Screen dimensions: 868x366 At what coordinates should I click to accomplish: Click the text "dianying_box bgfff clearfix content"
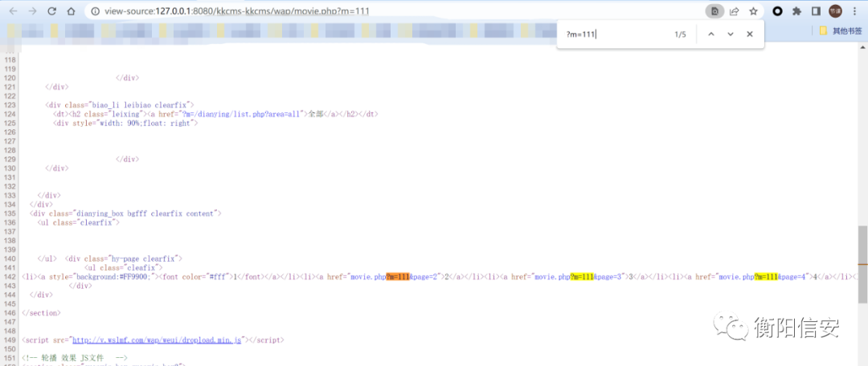146,213
